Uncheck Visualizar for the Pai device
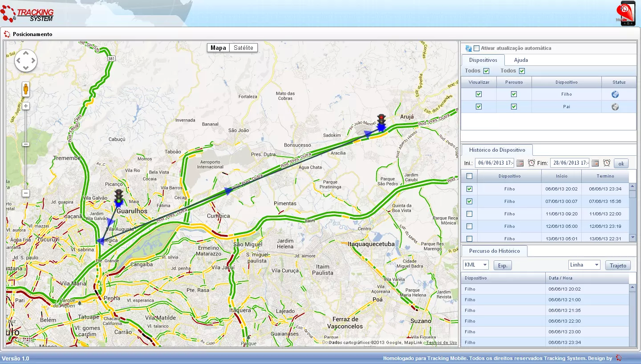 point(479,107)
